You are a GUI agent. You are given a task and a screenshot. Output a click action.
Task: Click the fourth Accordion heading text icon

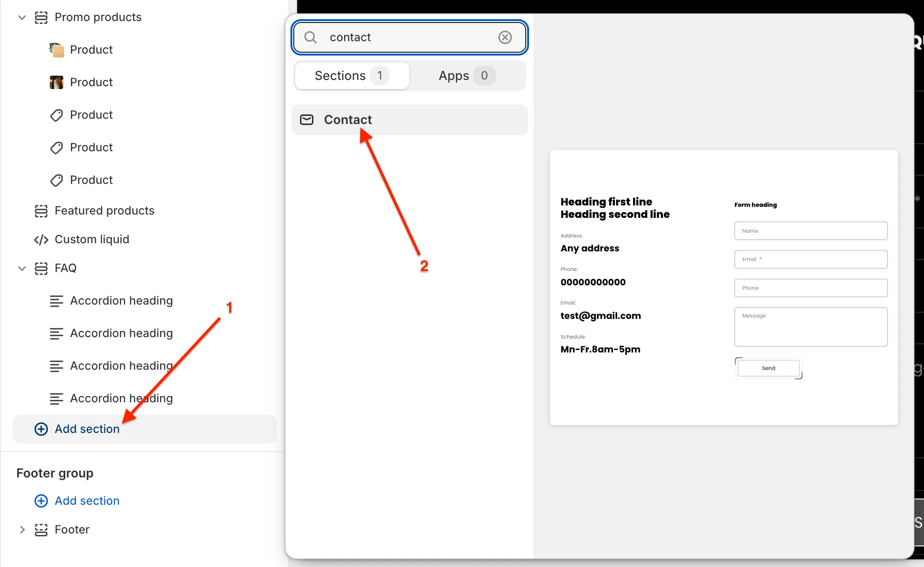[57, 398]
